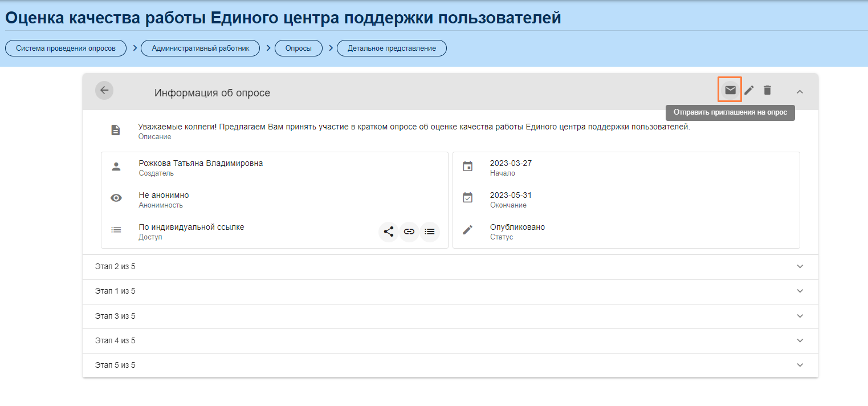
Task: Click 'Детальное представление' breadcrumb
Action: tap(392, 48)
